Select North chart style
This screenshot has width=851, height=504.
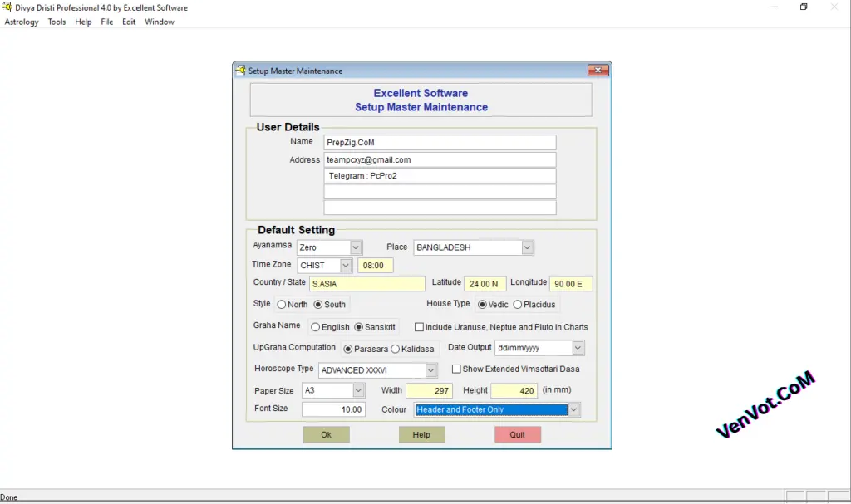point(292,305)
